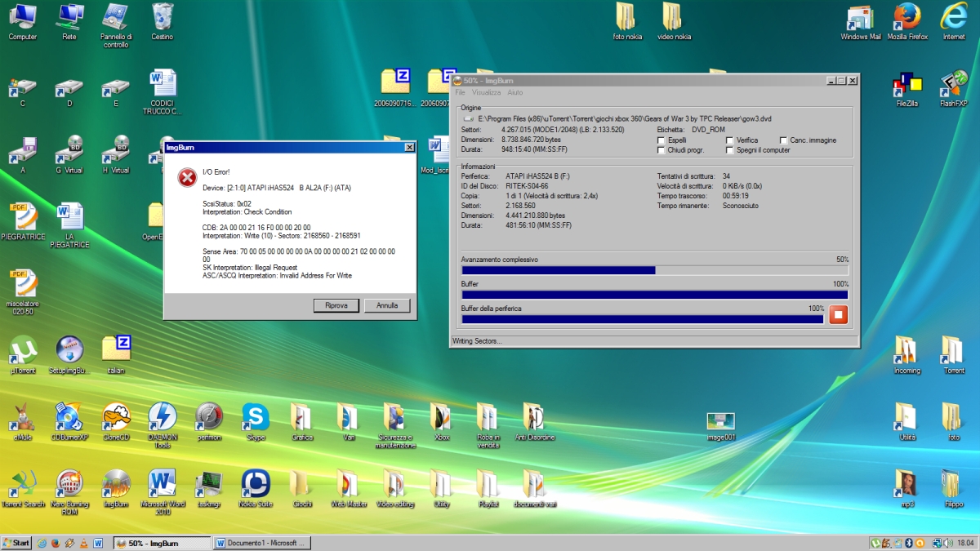This screenshot has width=980, height=551.
Task: Open the PIEGATRICE PDF file
Action: click(x=22, y=222)
